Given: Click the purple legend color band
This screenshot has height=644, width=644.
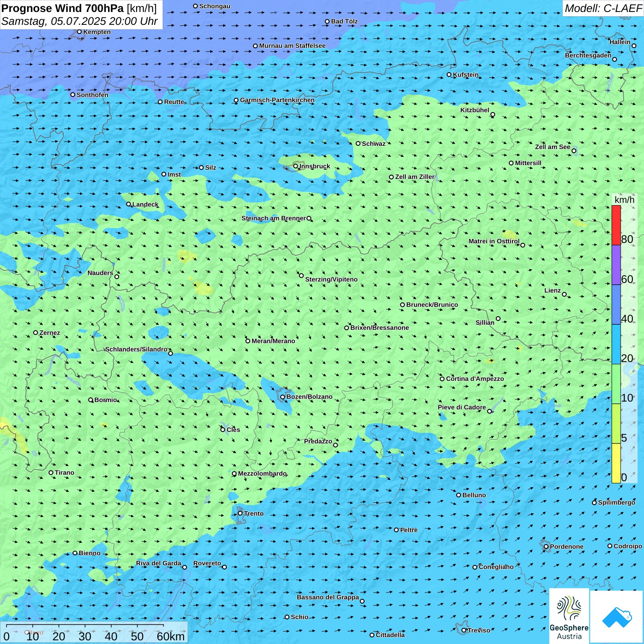Looking at the screenshot, I should [616, 264].
